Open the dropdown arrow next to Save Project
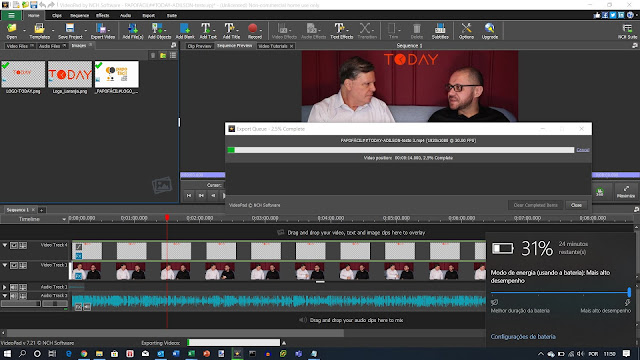Image resolution: width=640 pixels, height=360 pixels. click(85, 30)
